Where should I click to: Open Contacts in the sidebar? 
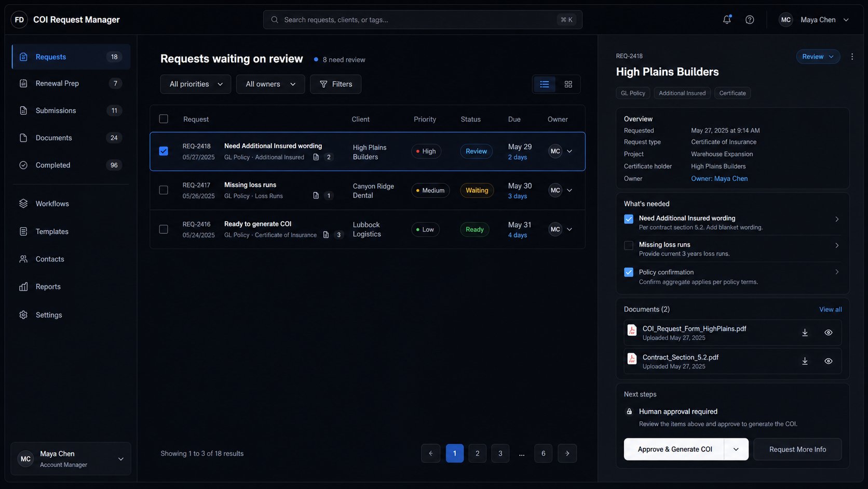coord(71,259)
